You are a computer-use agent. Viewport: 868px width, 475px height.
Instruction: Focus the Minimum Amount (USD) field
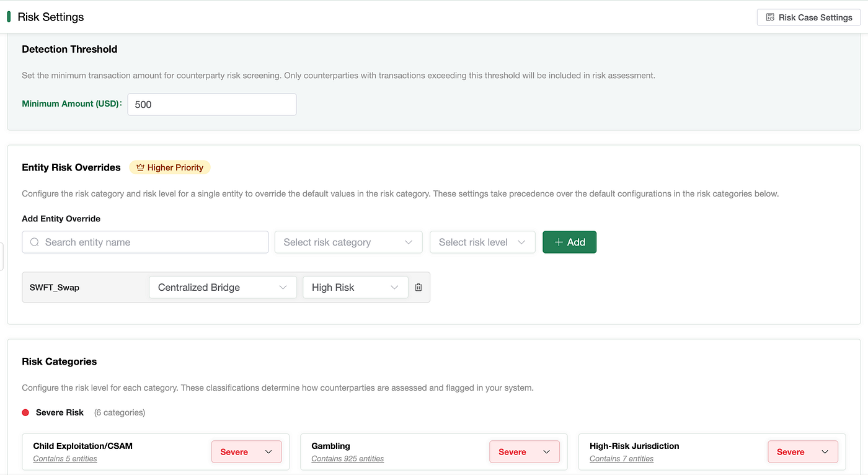[211, 104]
